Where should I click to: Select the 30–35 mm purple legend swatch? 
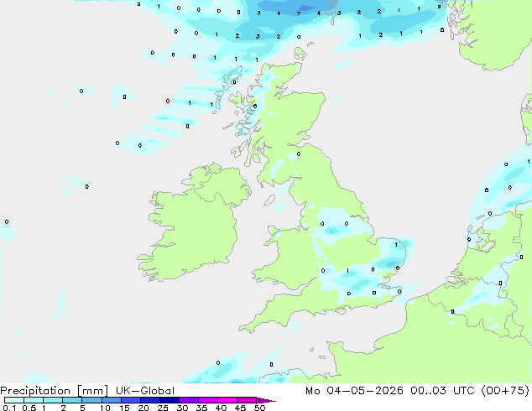click(x=189, y=400)
